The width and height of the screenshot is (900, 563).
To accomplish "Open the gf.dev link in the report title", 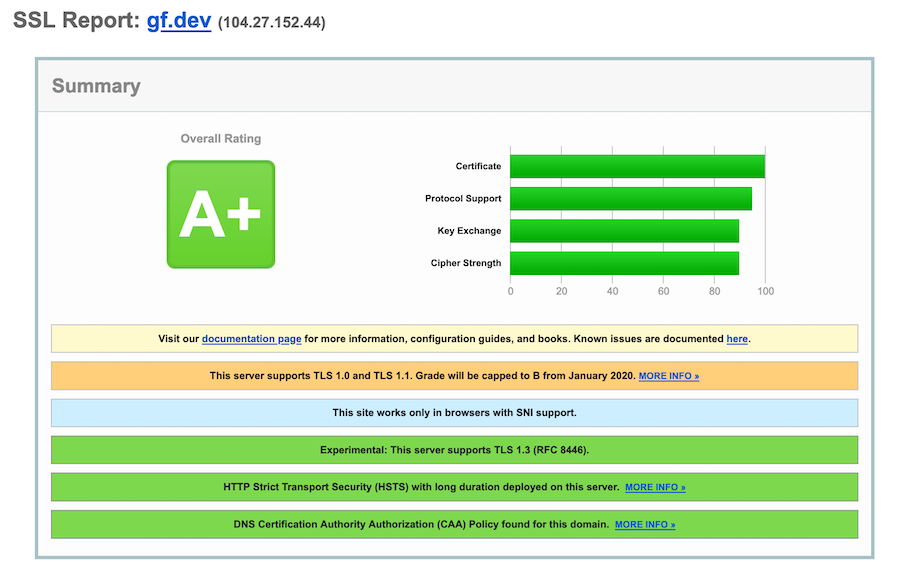I will [178, 21].
